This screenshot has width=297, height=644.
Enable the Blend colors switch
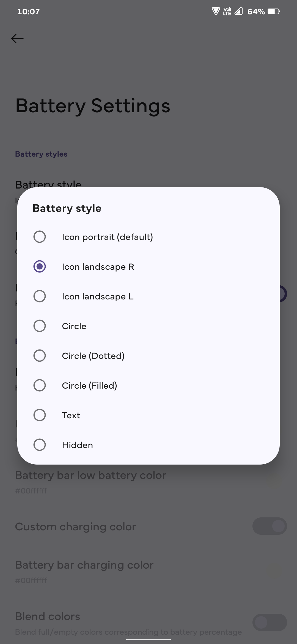tap(269, 622)
